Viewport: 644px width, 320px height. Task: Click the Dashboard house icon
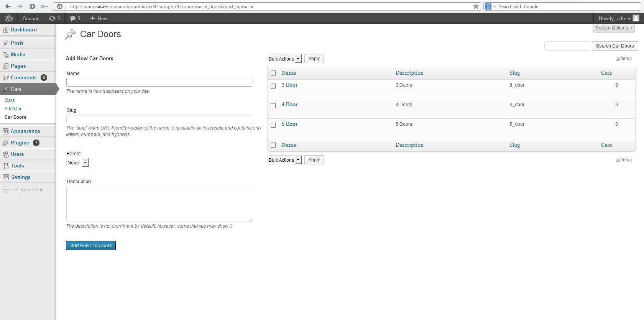[5, 30]
